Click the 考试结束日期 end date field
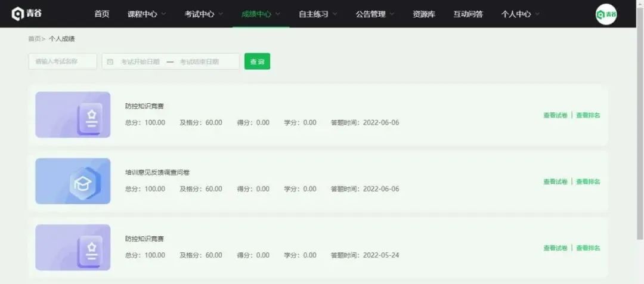Image resolution: width=644 pixels, height=284 pixels. (x=200, y=61)
